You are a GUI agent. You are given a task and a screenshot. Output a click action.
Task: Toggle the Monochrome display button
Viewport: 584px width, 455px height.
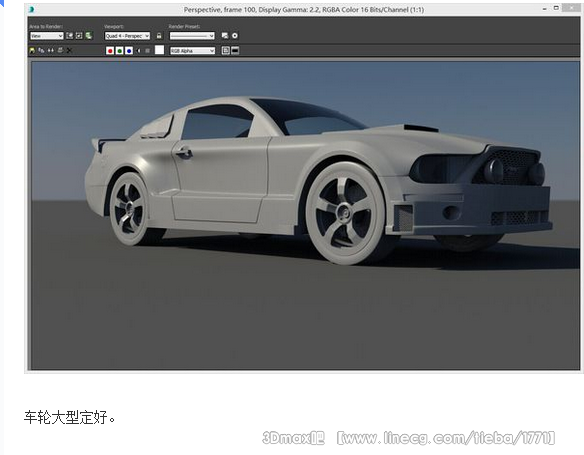[148, 51]
